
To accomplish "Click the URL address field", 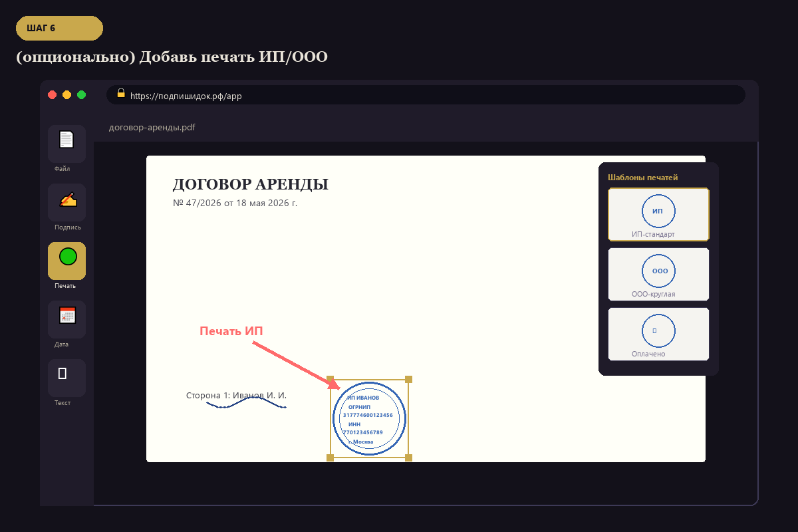I will click(426, 95).
